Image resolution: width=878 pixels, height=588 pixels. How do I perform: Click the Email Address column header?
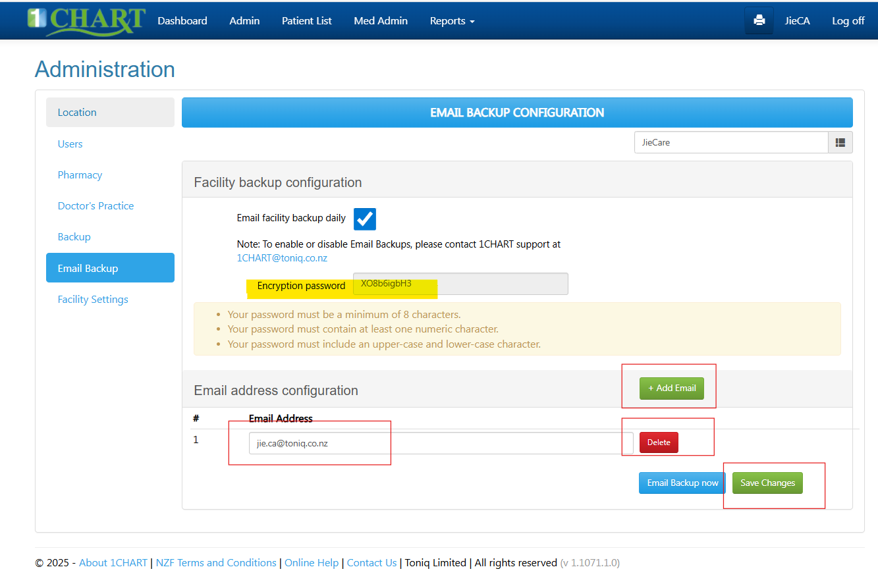point(281,418)
